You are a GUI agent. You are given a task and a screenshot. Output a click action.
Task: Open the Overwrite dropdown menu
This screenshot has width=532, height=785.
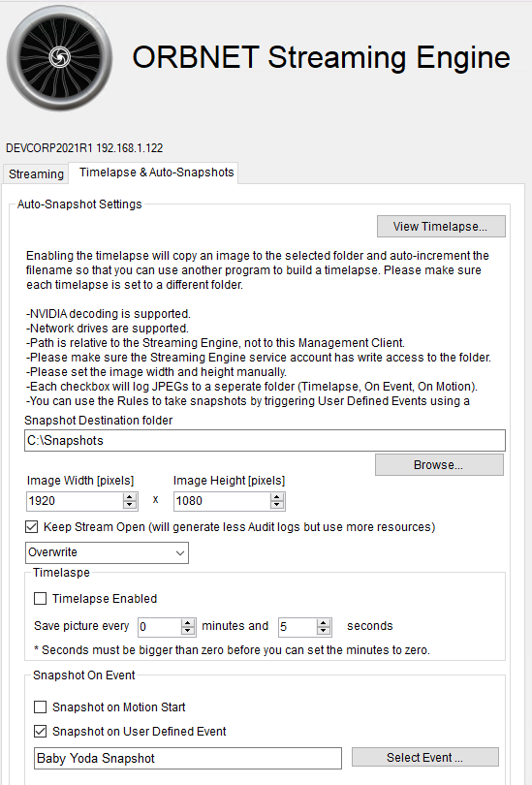tap(108, 552)
